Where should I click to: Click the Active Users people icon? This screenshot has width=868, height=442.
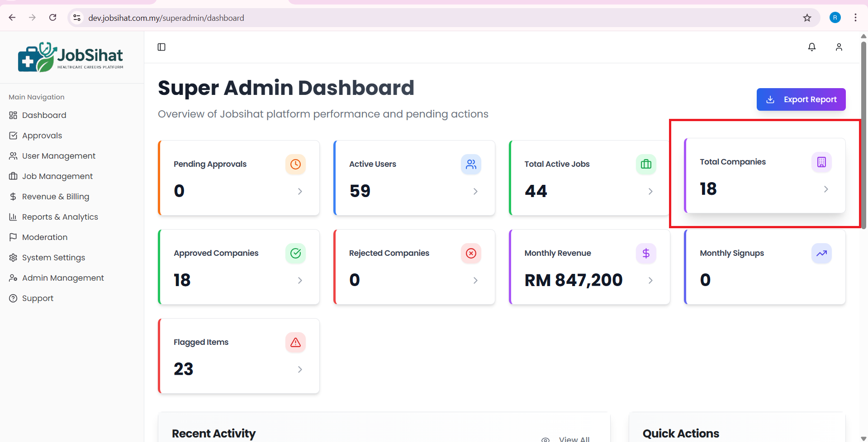[x=471, y=164]
